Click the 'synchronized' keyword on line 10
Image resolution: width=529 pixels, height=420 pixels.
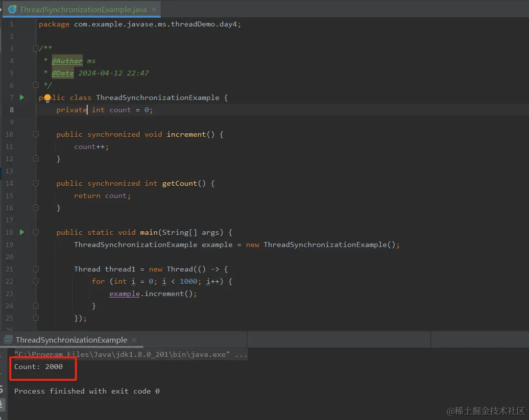[x=114, y=134]
